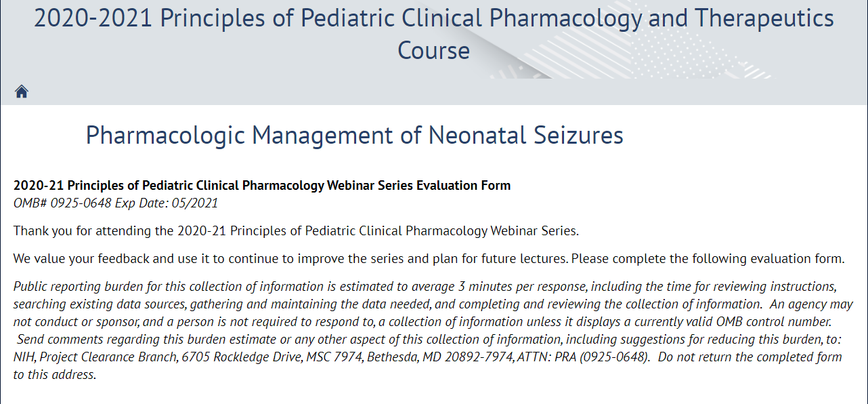Click the 'Thank you for attending' sentence

click(296, 231)
